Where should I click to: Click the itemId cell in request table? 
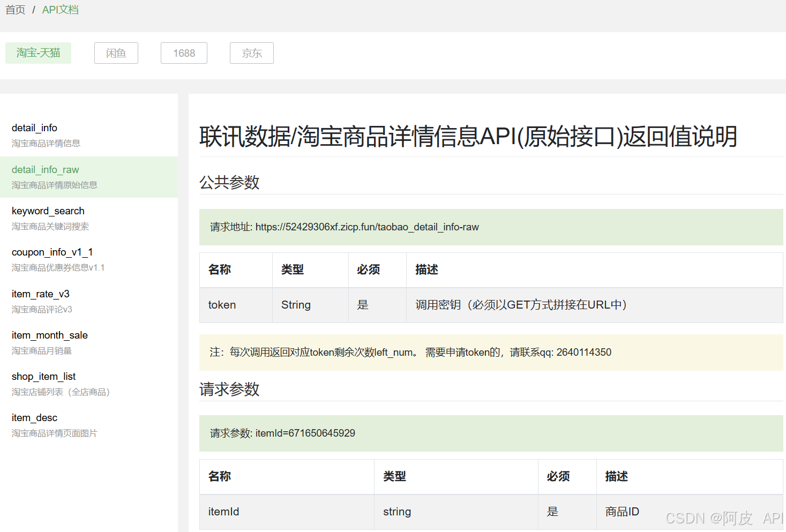(x=287, y=512)
